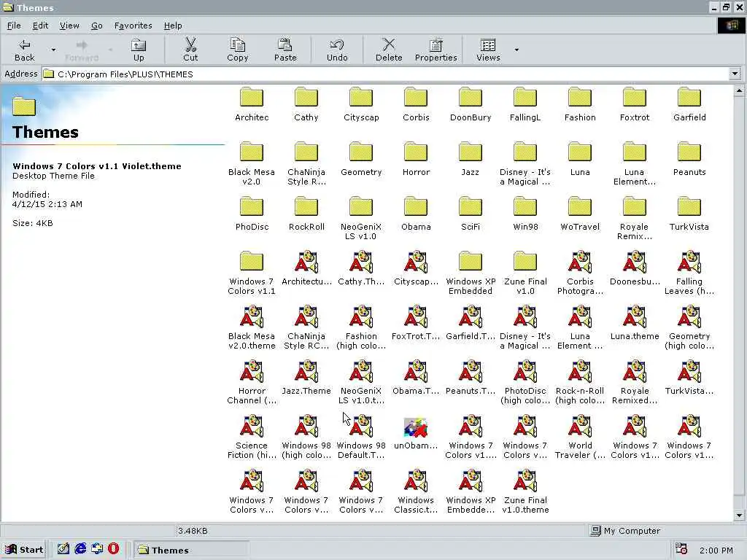
Task: Select the Garfield folder
Action: click(x=689, y=105)
